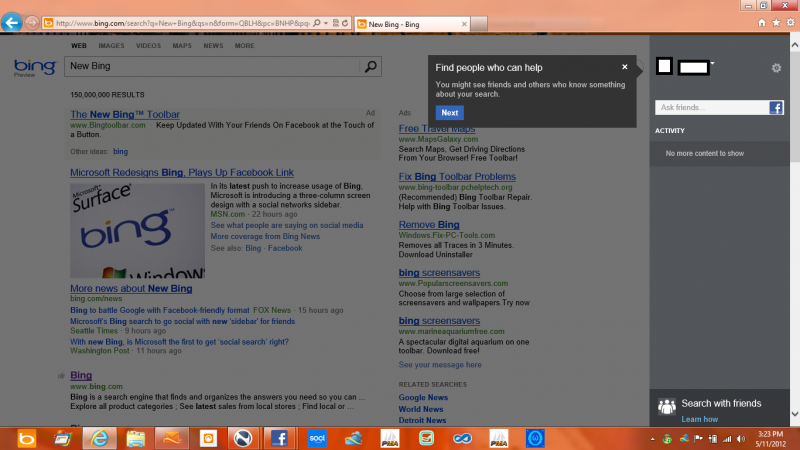This screenshot has height=450, width=800.
Task: Open the browser Tools gear icon
Action: tap(790, 22)
